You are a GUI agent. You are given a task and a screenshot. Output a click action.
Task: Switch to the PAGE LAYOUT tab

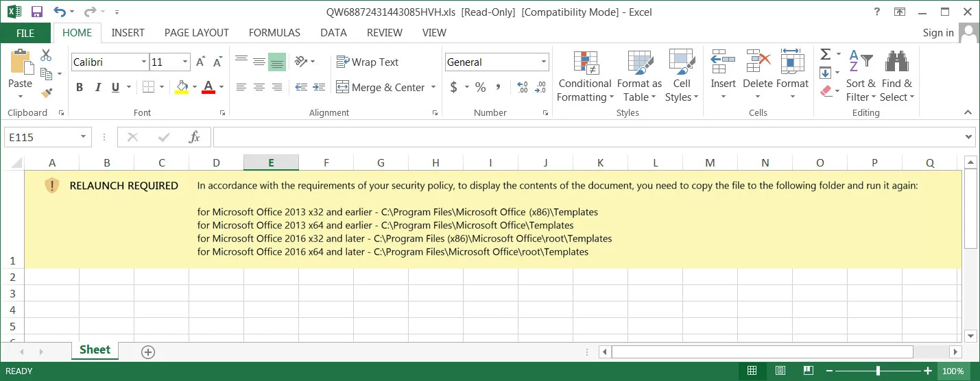point(197,32)
